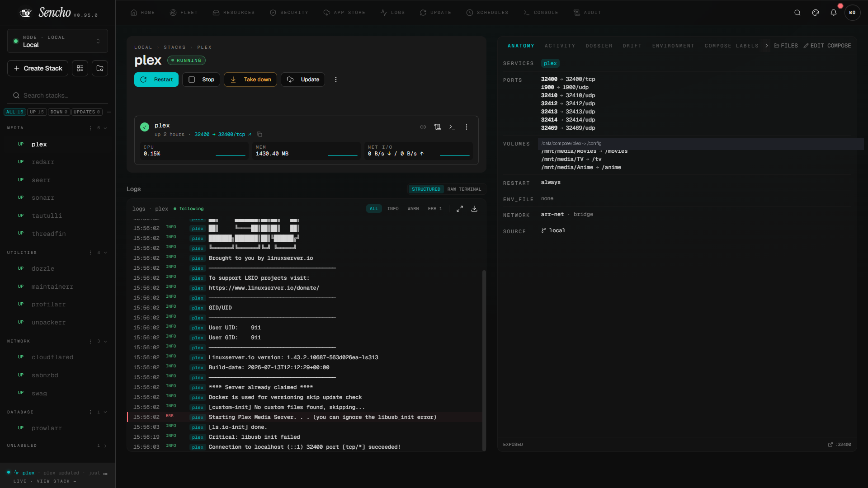Image resolution: width=868 pixels, height=488 pixels.
Task: Update the plex stack
Action: point(303,80)
